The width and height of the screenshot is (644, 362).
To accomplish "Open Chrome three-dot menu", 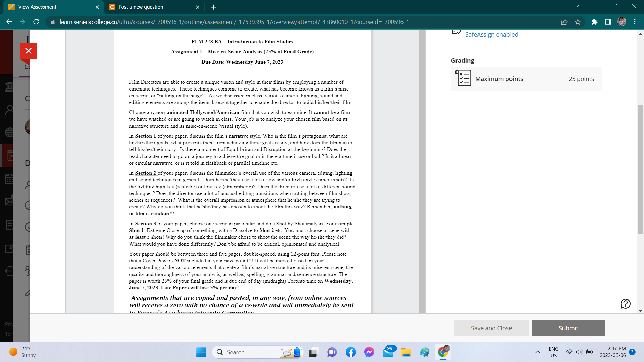I will 635,22.
